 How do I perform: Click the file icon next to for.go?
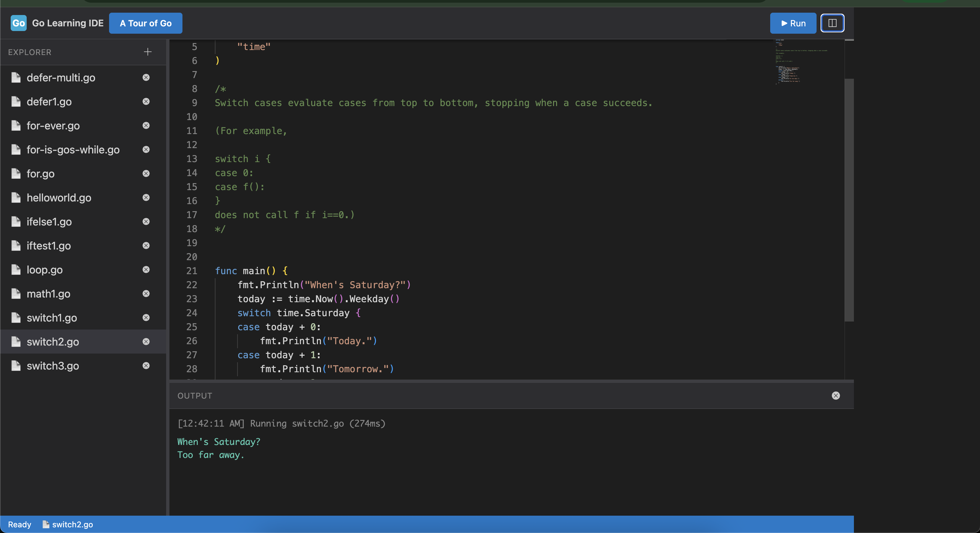pyautogui.click(x=16, y=173)
